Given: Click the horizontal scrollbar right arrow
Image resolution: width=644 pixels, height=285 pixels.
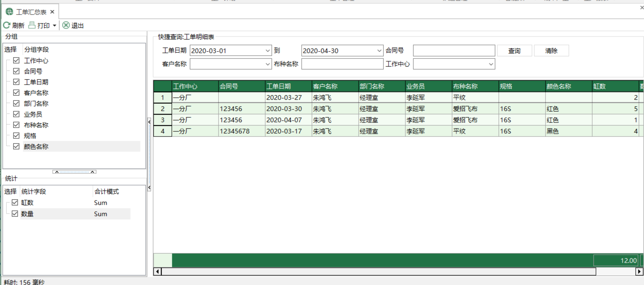Looking at the screenshot, I should (639, 272).
